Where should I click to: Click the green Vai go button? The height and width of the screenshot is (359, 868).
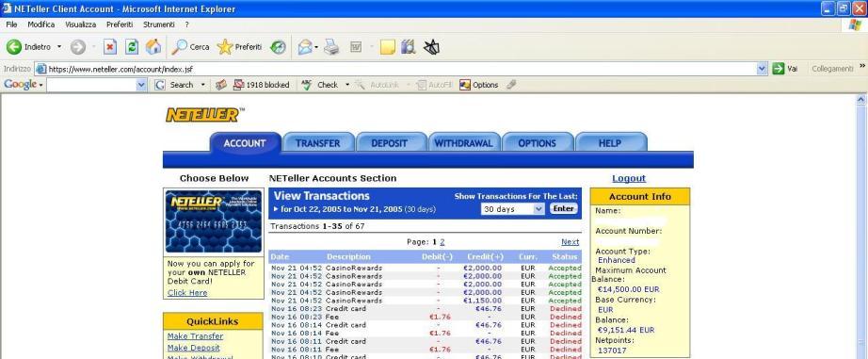[785, 69]
